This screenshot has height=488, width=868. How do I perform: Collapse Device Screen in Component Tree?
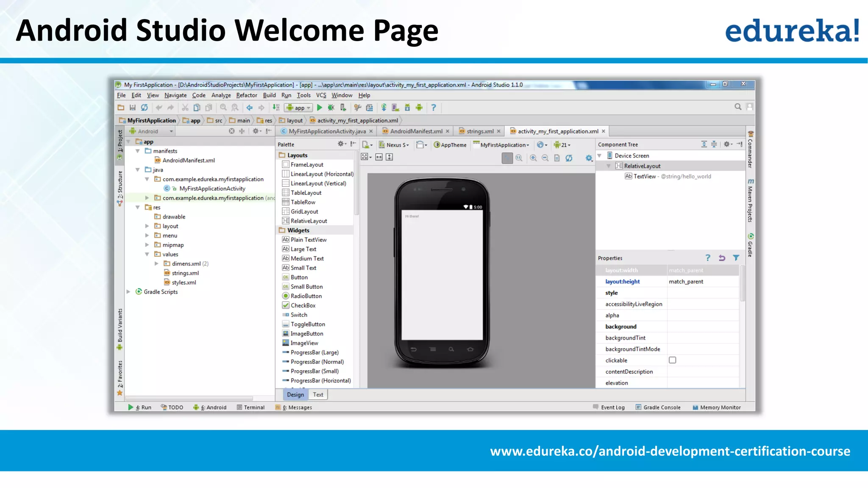click(x=600, y=156)
